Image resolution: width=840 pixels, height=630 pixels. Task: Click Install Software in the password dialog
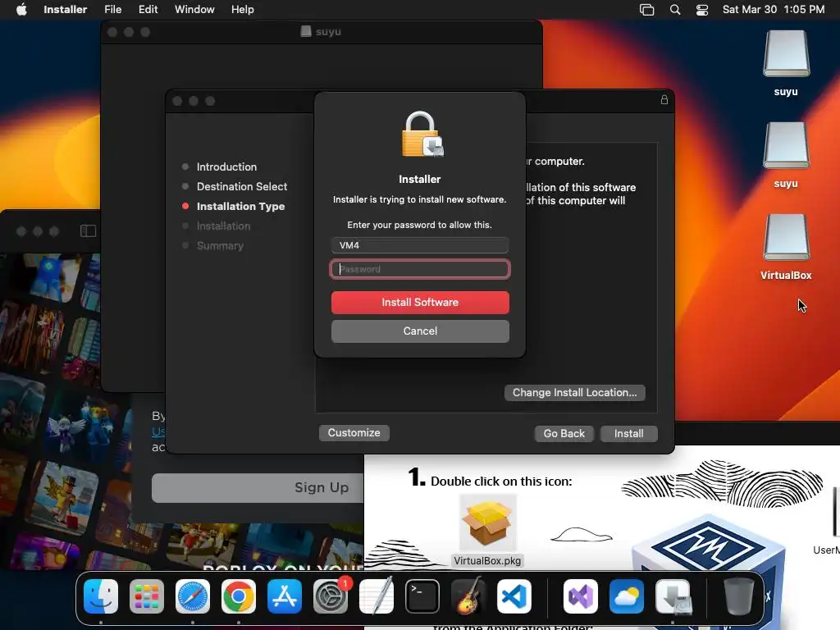pyautogui.click(x=420, y=302)
